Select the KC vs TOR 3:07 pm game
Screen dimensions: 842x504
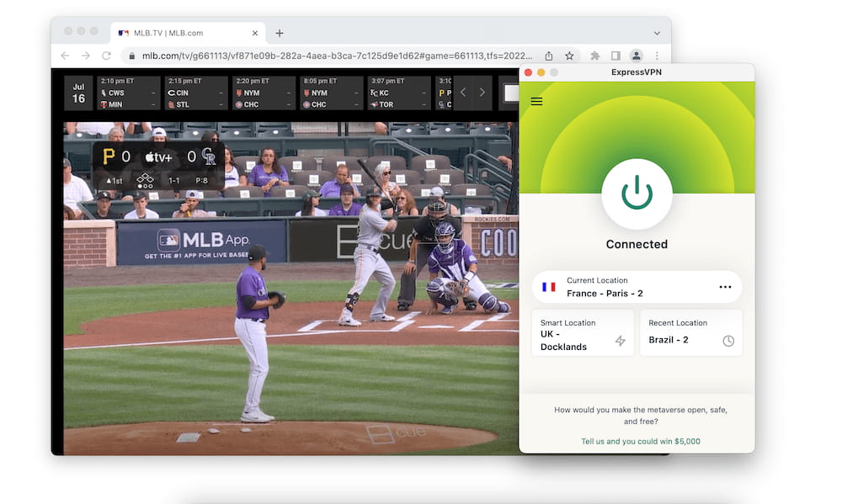point(399,93)
